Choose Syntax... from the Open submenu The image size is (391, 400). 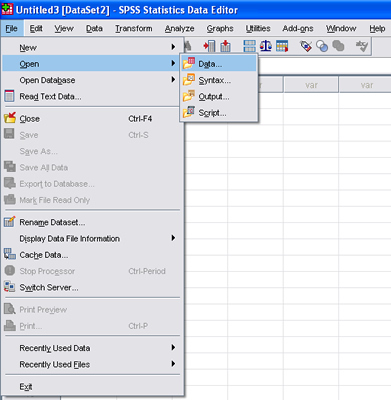(219, 80)
